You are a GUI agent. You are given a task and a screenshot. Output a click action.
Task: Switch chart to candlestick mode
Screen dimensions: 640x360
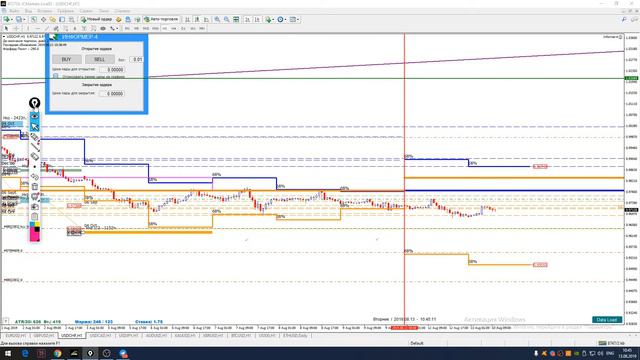click(x=197, y=19)
